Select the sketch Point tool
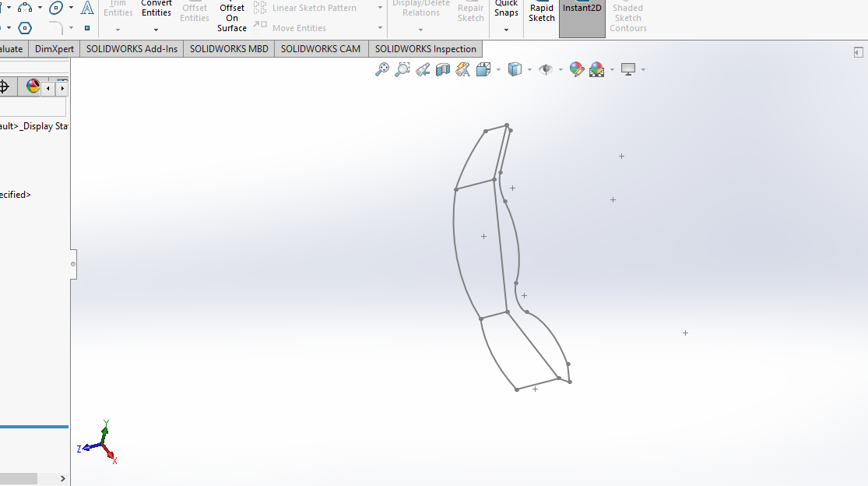Screen dimensions: 868x486 pos(87,28)
